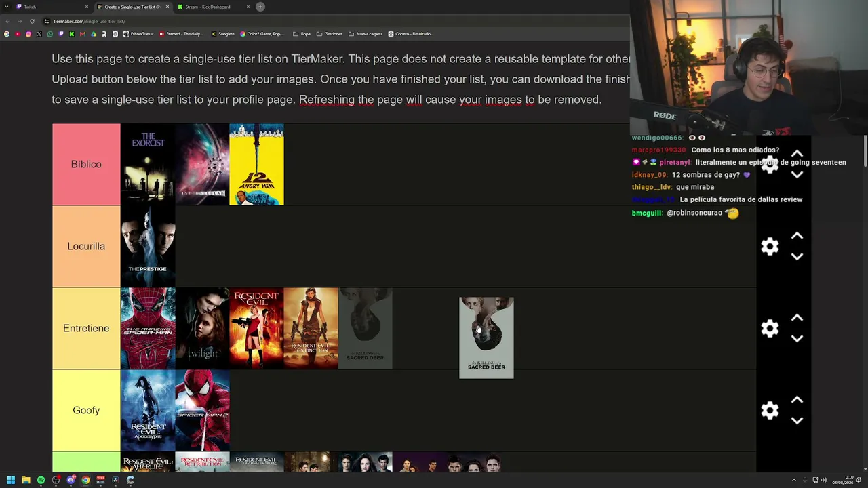Open the EthnoGuessr bookmark
The width and height of the screenshot is (868, 488).
coord(138,34)
